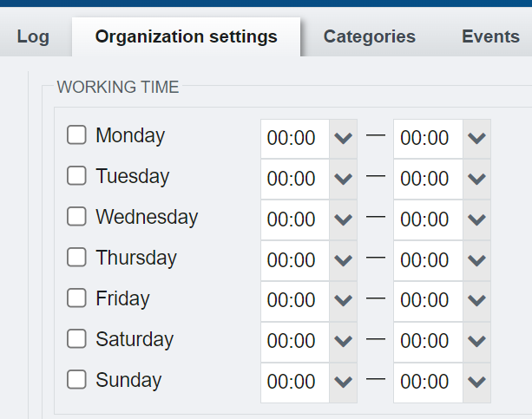This screenshot has width=532, height=419.
Task: Expand Wednesday end time dropdown arrow
Action: tap(476, 220)
